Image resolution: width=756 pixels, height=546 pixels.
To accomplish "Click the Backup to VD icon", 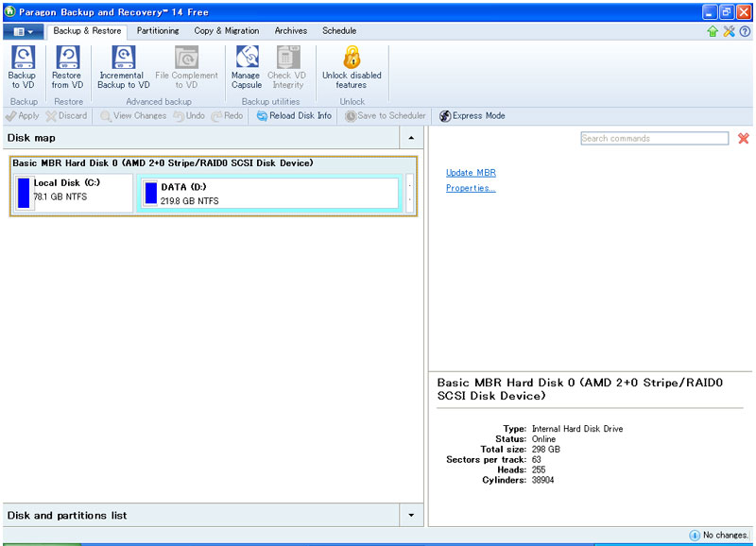I will [x=22, y=59].
